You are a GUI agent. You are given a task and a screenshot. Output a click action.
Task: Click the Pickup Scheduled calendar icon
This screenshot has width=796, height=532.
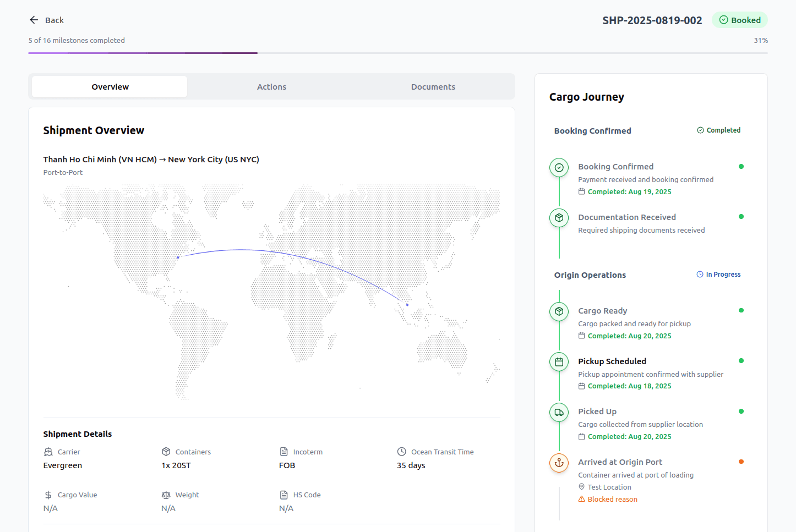559,362
